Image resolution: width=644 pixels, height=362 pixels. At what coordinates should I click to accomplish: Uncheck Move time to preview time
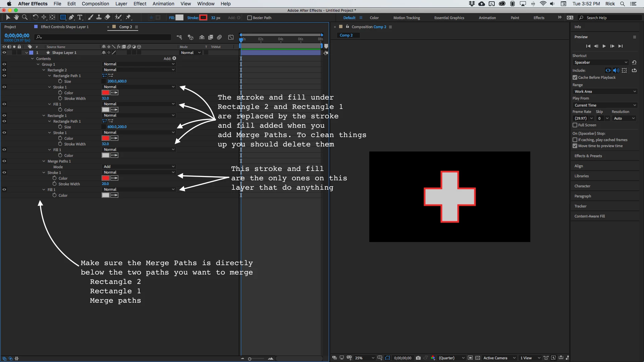pos(575,146)
